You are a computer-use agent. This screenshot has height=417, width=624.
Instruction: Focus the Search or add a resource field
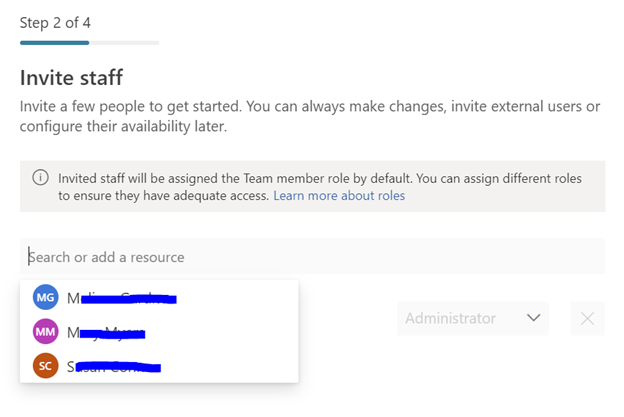tap(312, 257)
